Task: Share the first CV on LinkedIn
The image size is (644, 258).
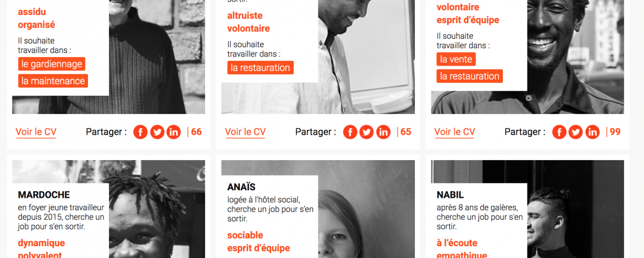Action: coord(174,132)
